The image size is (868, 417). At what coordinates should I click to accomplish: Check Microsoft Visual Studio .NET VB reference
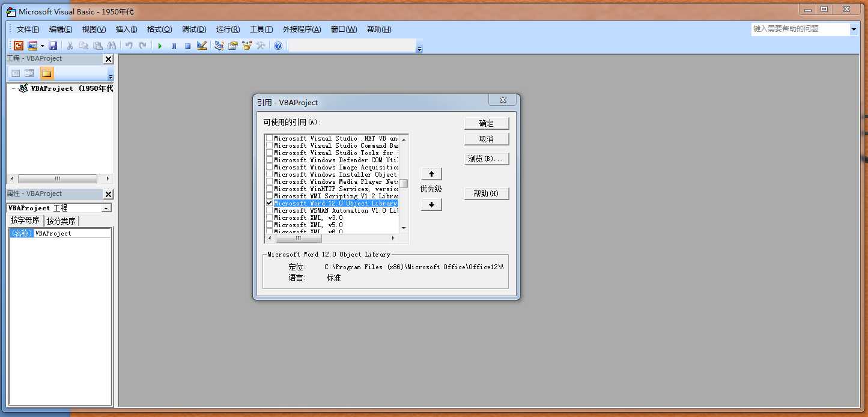point(269,138)
